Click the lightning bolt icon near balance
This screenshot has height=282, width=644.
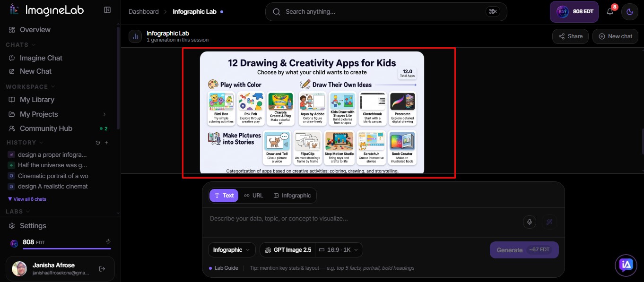click(108, 241)
